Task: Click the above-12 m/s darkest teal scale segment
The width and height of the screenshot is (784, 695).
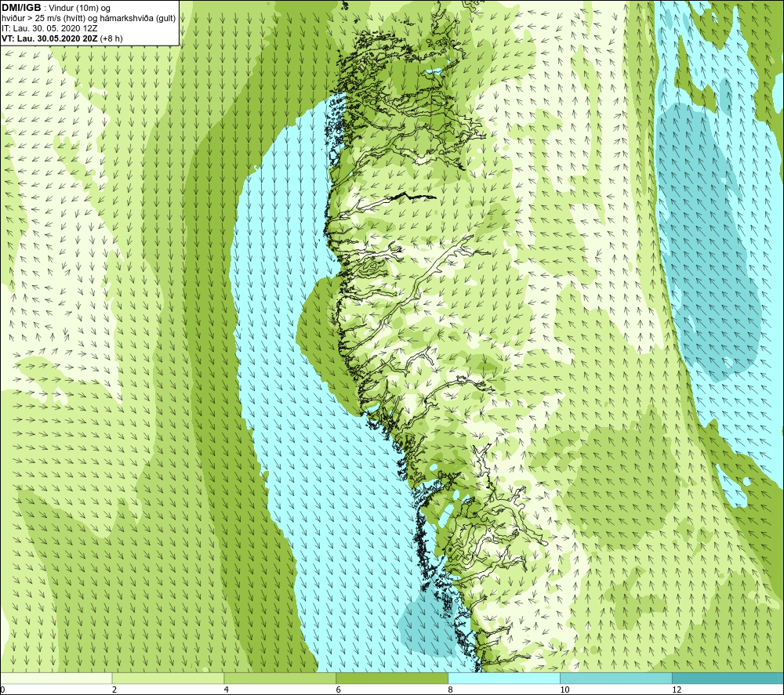Action: pos(728,678)
